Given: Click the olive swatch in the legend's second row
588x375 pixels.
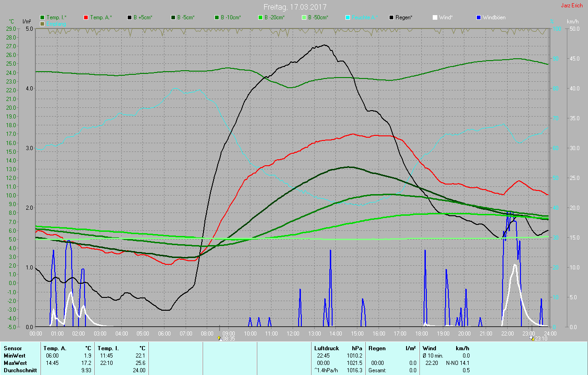Looking at the screenshot, I should (43, 23).
